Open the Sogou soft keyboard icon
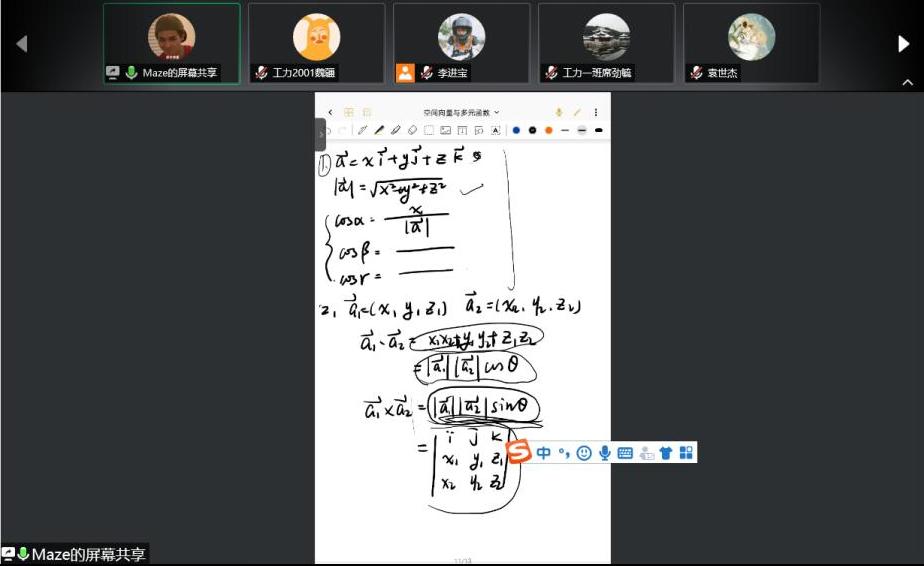Viewport: 924px width, 566px height. 625,453
